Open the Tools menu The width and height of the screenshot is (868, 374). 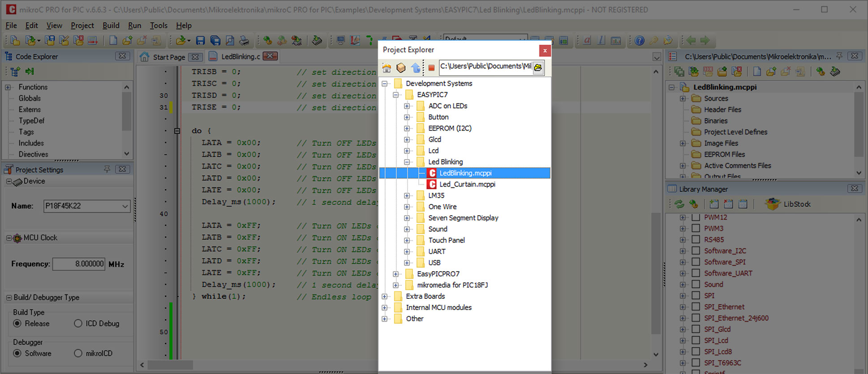point(159,25)
